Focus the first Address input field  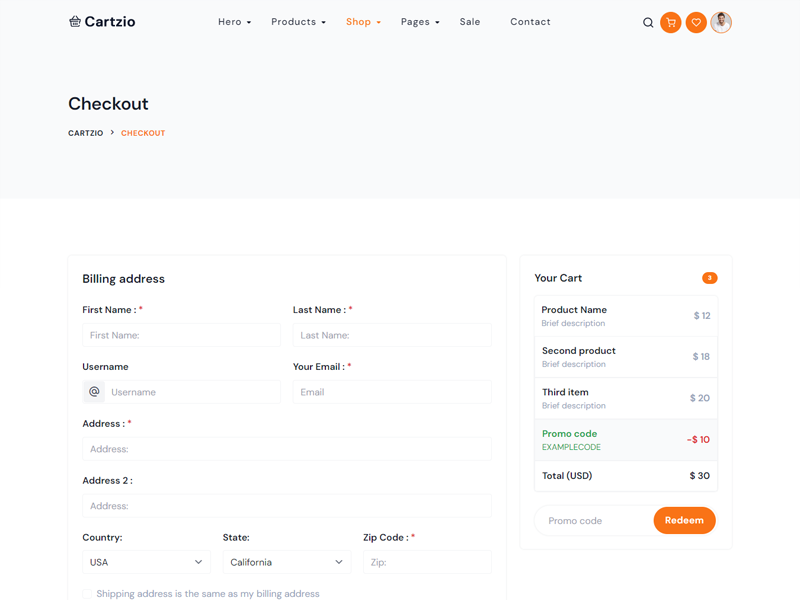[x=287, y=449]
